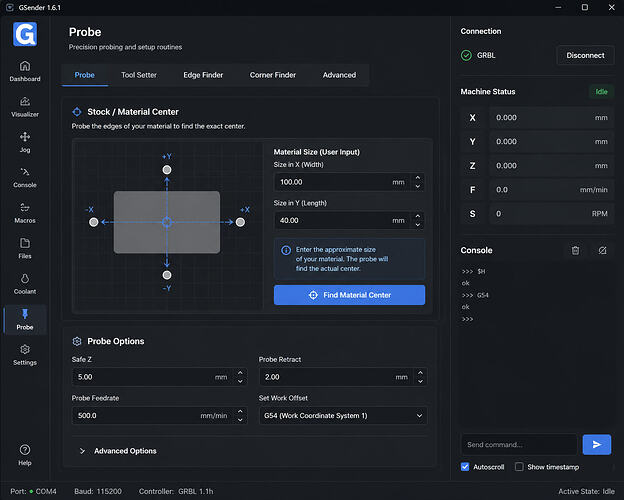This screenshot has width=624, height=500.
Task: Switch to the Probe tab
Action: click(x=84, y=75)
